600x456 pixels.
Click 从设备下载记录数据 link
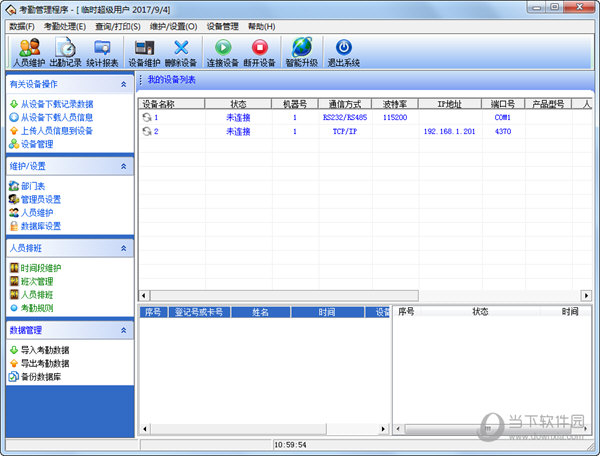click(x=57, y=104)
